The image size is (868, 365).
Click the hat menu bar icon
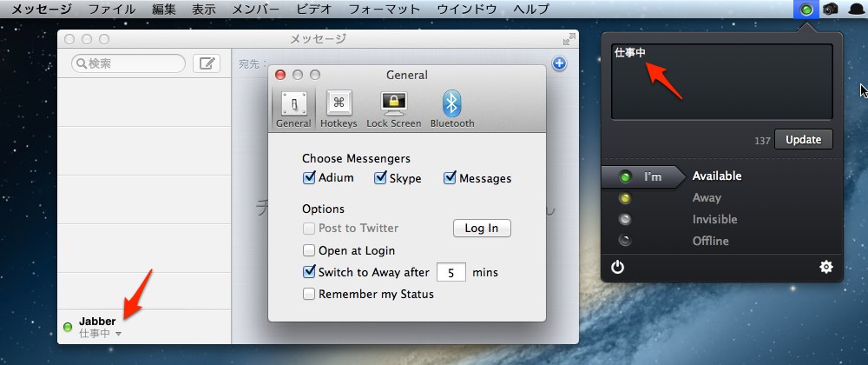(x=855, y=10)
